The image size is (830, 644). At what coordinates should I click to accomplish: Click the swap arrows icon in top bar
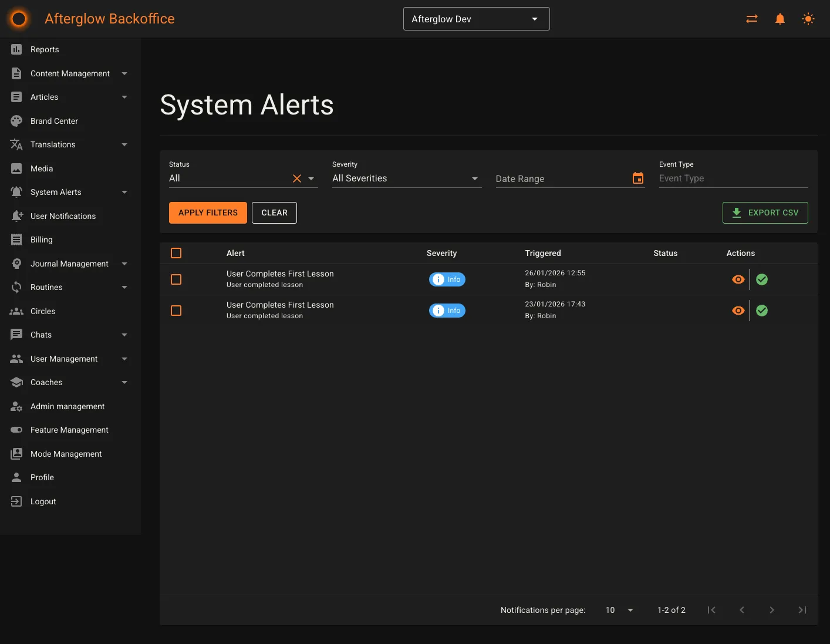(751, 18)
